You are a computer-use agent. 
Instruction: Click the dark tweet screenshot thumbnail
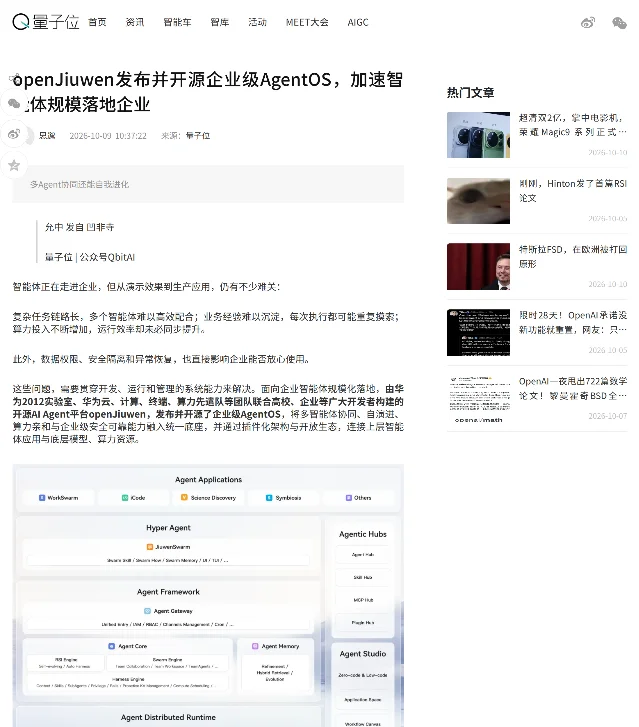[x=478, y=332]
